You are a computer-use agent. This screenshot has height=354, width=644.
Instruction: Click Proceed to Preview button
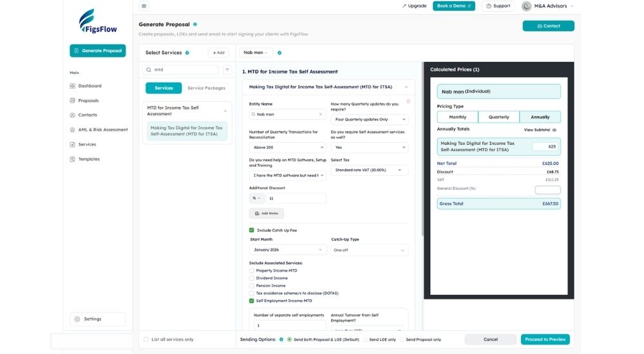tap(545, 340)
